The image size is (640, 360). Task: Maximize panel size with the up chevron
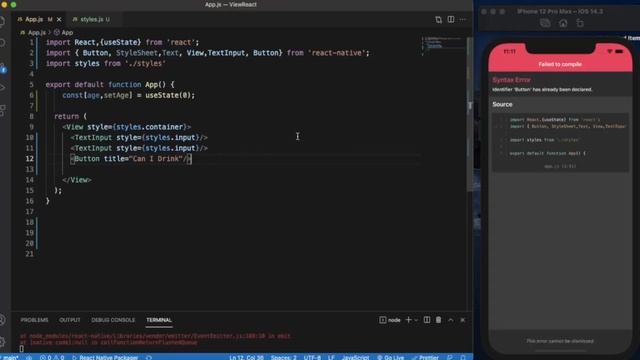coord(451,320)
